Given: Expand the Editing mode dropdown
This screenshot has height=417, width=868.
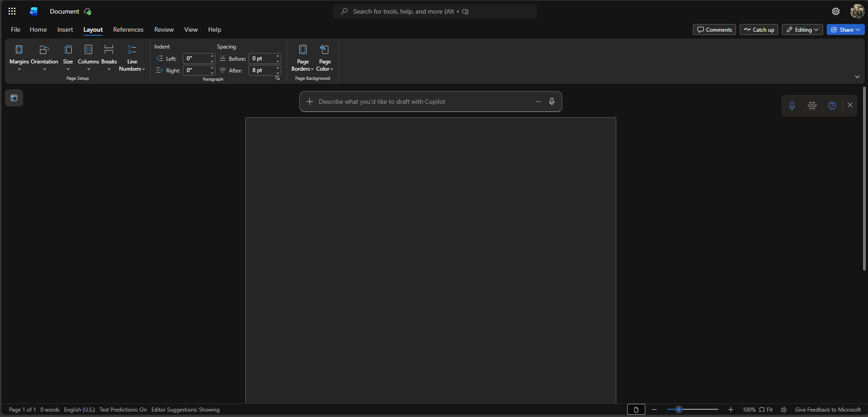Looking at the screenshot, I should point(802,29).
